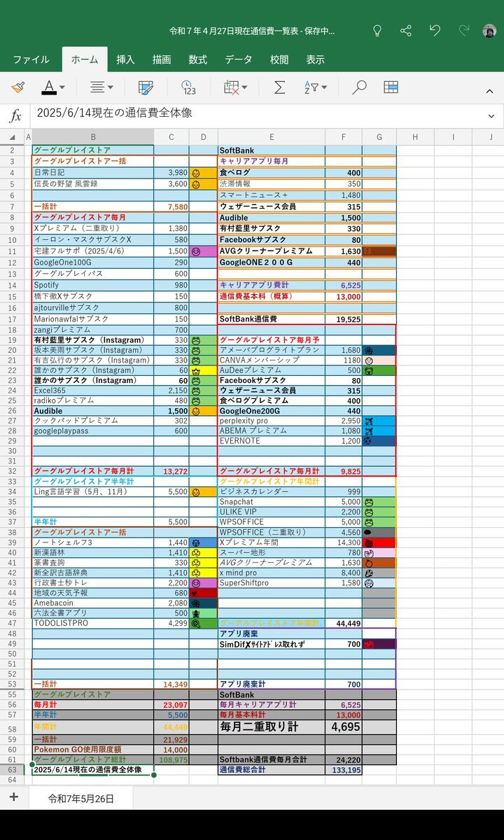Select the 令和7年5月26日 sheet tab
Screen dimensions: 504x840
[80, 798]
